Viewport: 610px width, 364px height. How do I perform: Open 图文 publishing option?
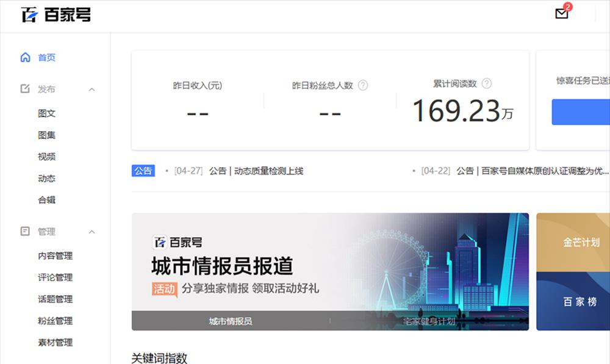47,113
